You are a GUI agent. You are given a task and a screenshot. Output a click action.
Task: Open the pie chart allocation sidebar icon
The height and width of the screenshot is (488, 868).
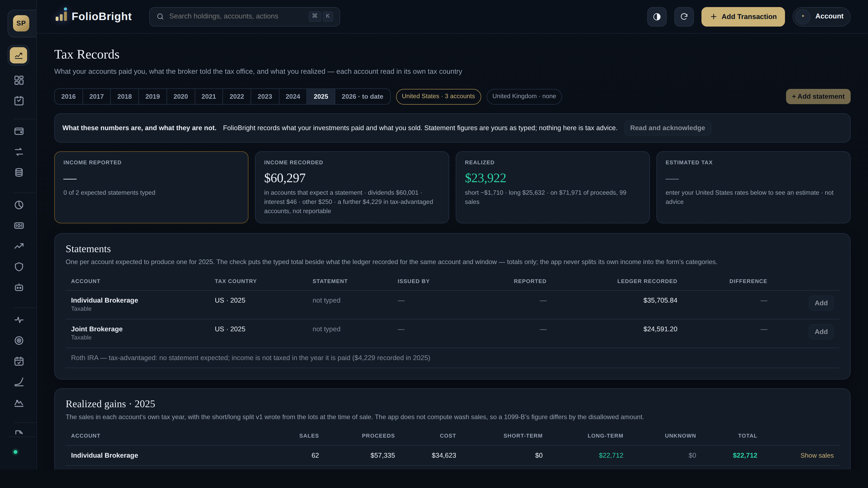[19, 205]
